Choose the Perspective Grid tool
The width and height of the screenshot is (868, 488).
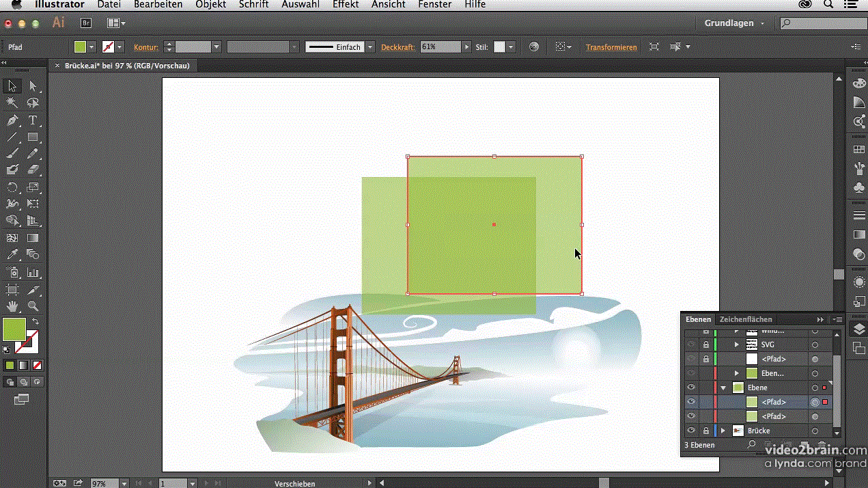point(33,221)
